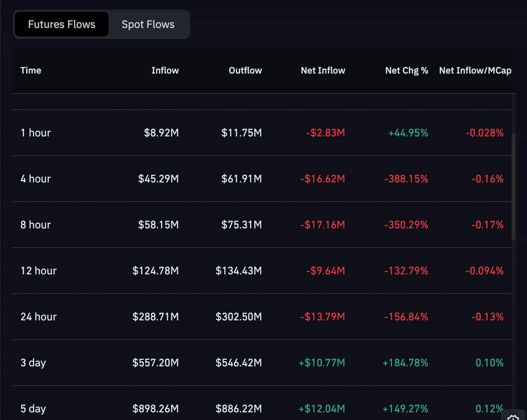Select the 3 day row
This screenshot has height=420, width=527.
33,363
